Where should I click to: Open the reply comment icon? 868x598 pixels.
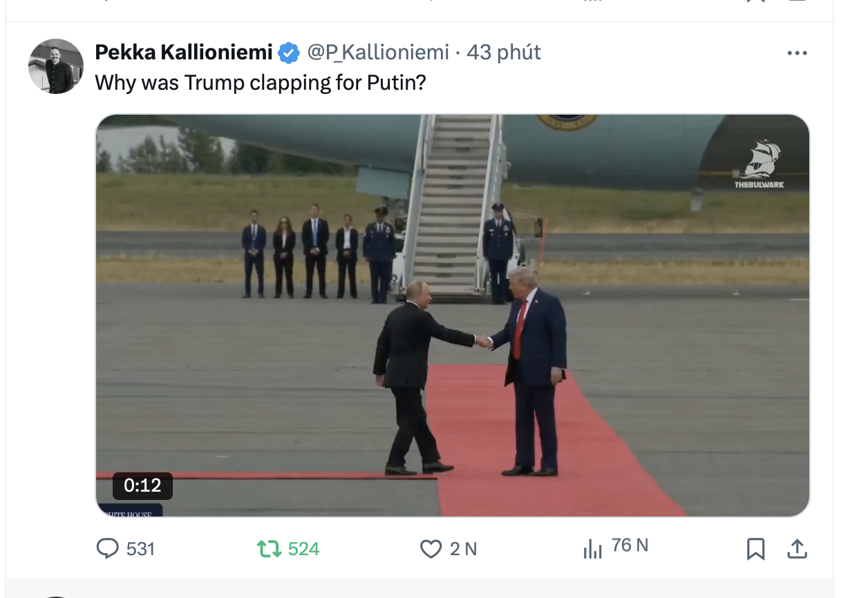107,549
